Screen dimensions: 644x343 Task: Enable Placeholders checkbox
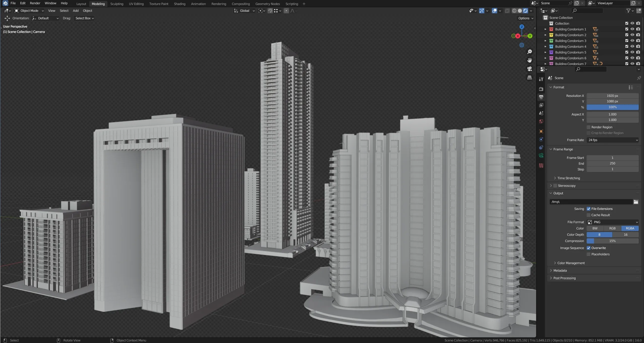pos(588,254)
